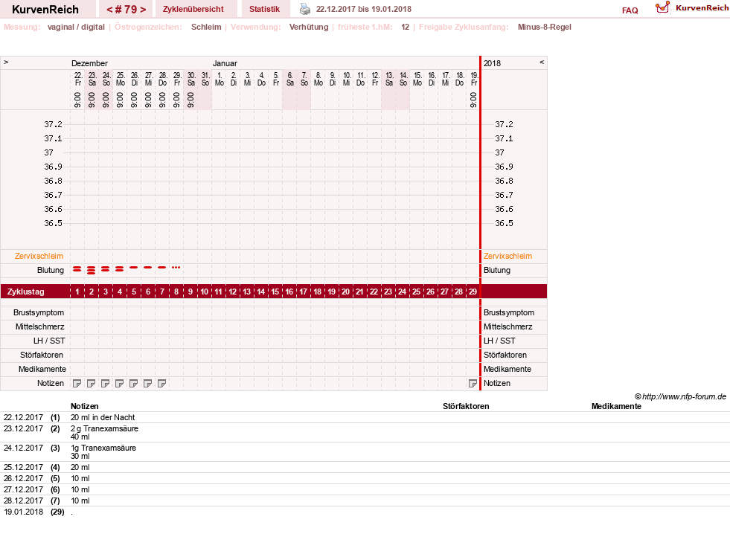This screenshot has width=730, height=560.
Task: Click the bleeding mark on cycle day 3
Action: point(105,268)
